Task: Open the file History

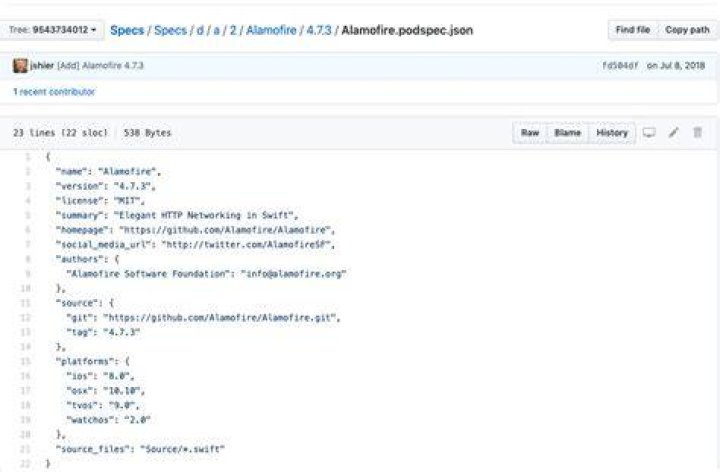Action: click(x=612, y=133)
